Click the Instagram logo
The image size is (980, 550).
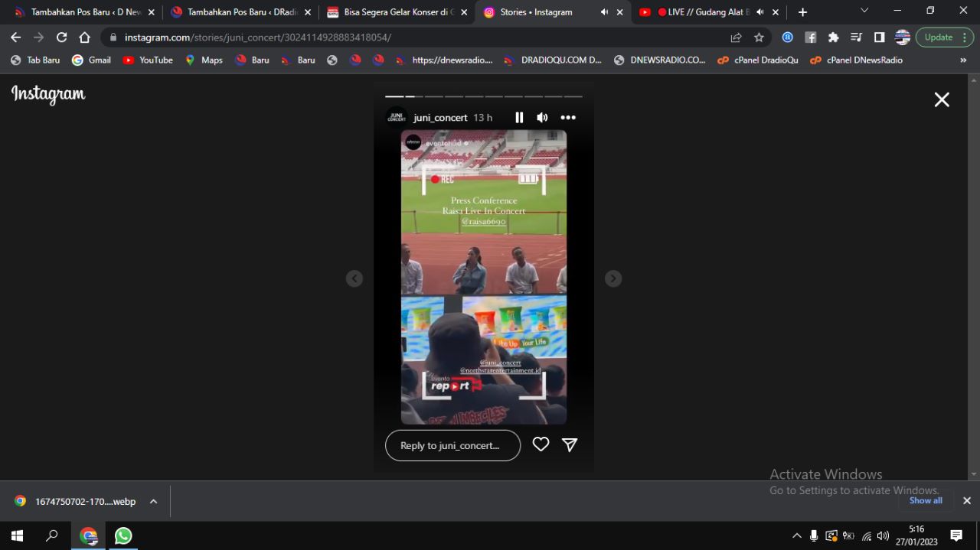(48, 94)
